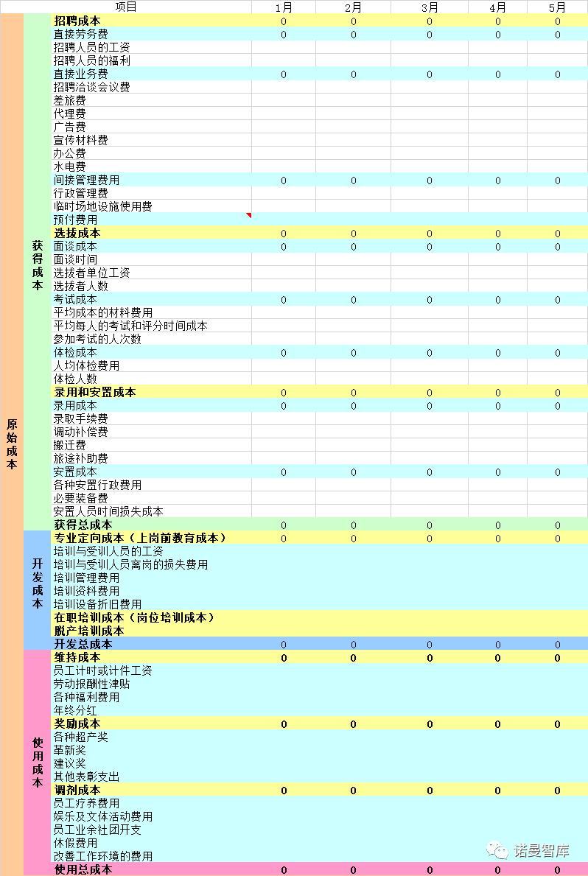Click the 代理费 cell
Image resolution: width=588 pixels, height=876 pixels.
click(x=152, y=113)
